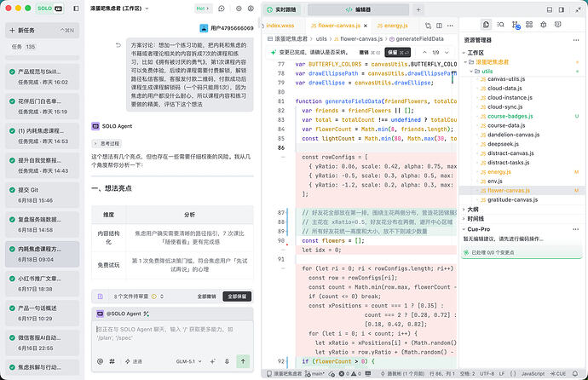Expand the 8个文件待审查 file list stepper

pos(162,297)
